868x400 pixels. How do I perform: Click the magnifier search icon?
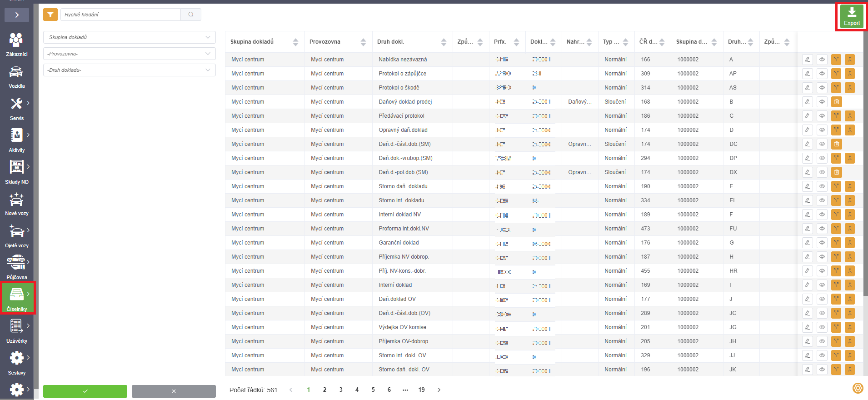[x=191, y=15]
